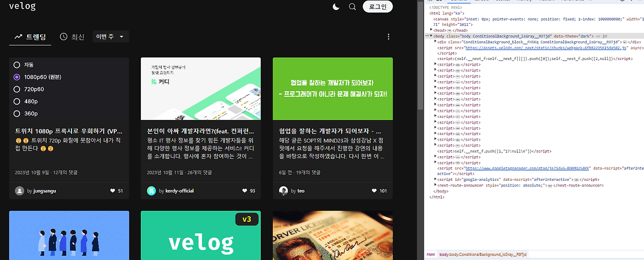Click the 로그인 button
This screenshot has height=260, width=644.
click(x=378, y=7)
